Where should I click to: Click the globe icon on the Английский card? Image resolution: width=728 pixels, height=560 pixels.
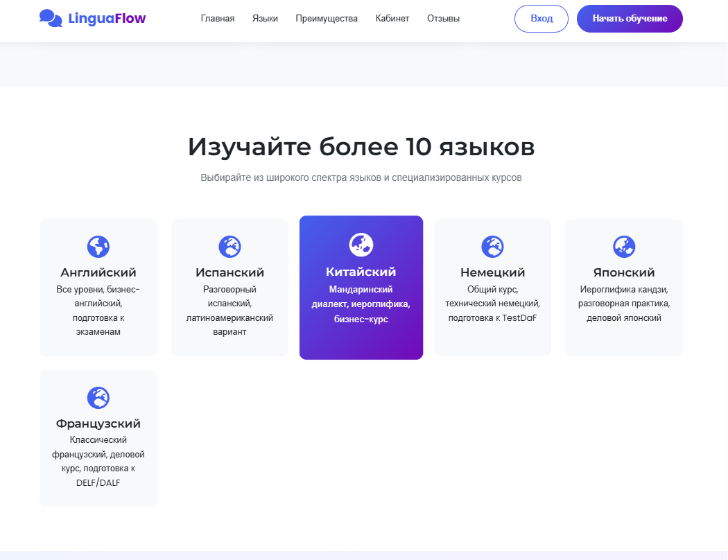tap(98, 246)
